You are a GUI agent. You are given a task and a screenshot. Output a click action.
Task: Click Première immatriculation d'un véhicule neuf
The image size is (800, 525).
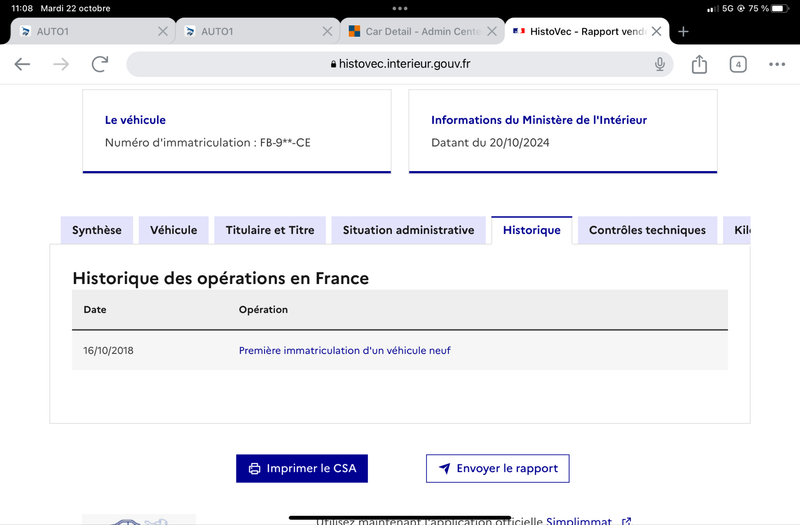click(344, 351)
